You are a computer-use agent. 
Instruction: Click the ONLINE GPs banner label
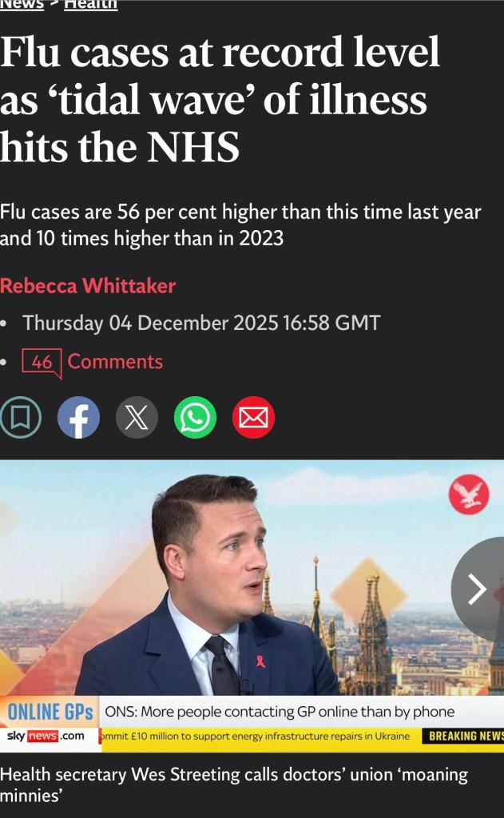coord(50,712)
